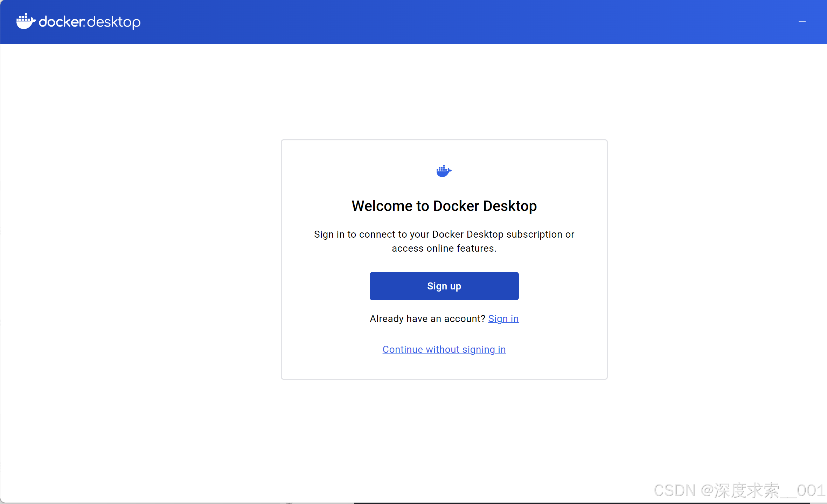Choose Continue without signing in

point(444,349)
